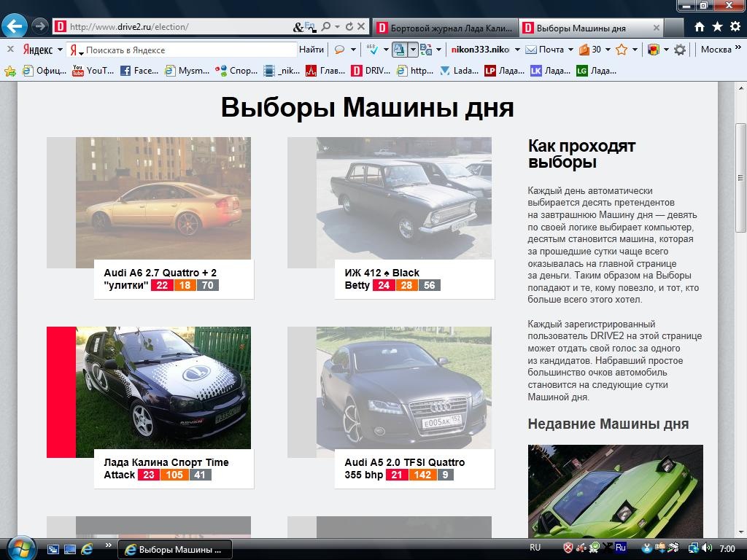Open the ИЖ 412 Black Betty photo
The width and height of the screenshot is (747, 560).
pos(404,198)
